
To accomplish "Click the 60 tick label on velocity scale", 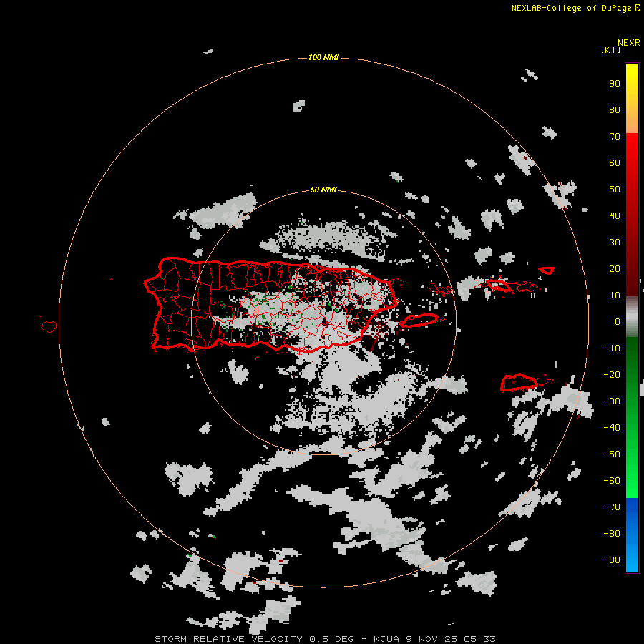I will tap(615, 162).
